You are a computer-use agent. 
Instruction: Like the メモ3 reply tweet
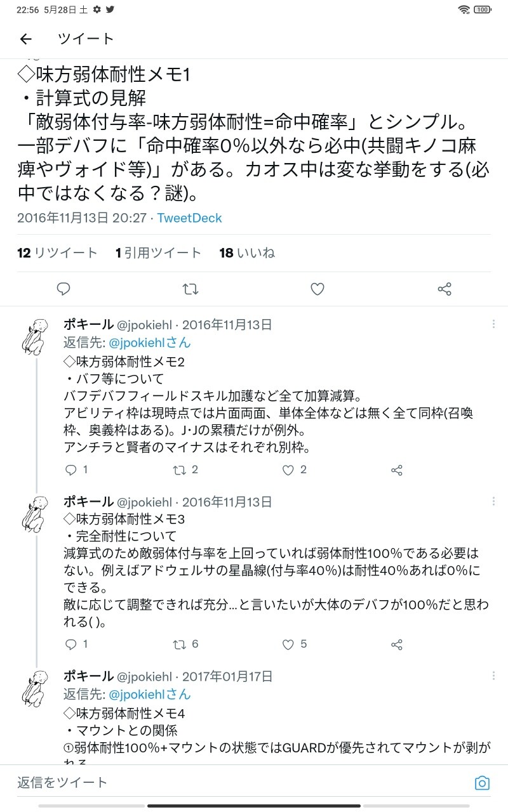[289, 645]
